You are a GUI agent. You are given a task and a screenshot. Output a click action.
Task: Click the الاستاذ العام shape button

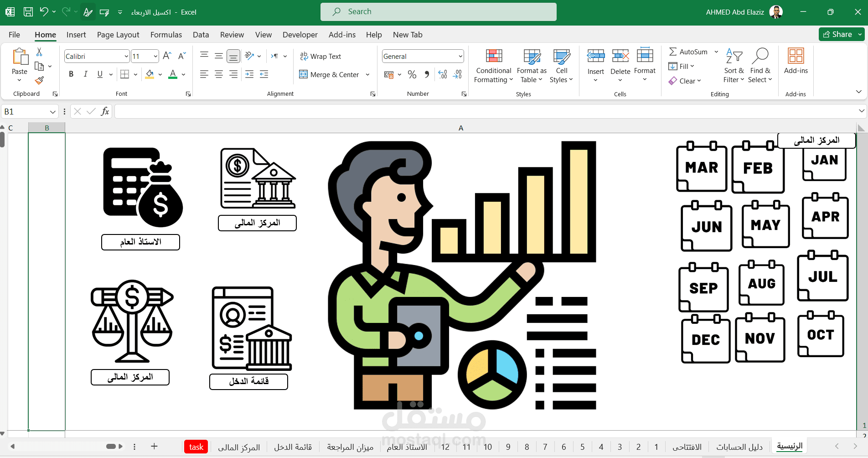point(140,242)
